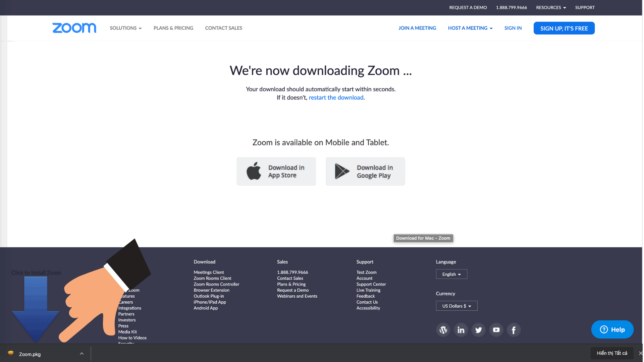644x362 pixels.
Task: Call phone number in top bar
Action: coord(512,7)
